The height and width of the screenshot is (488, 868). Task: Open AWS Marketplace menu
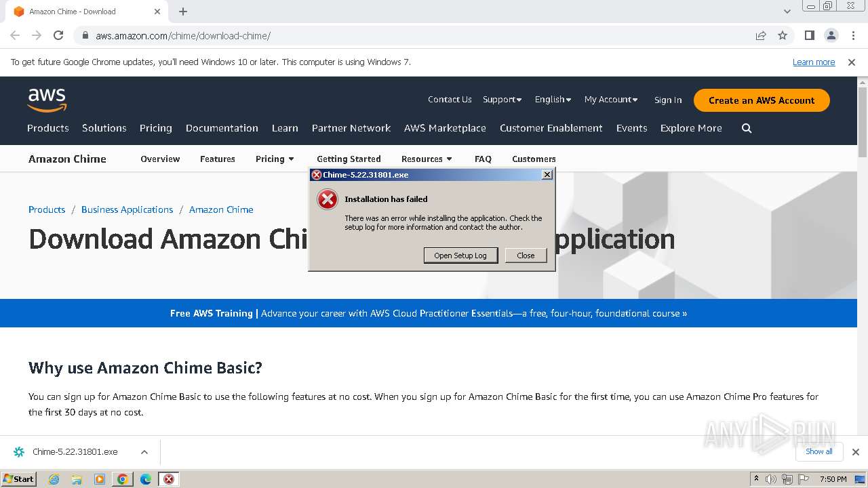click(x=445, y=128)
